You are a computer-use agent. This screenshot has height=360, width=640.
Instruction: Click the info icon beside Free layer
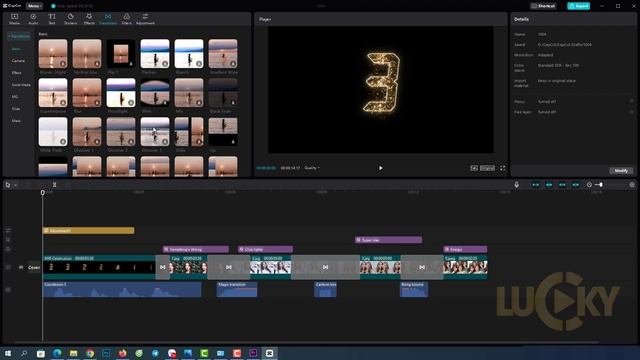tap(631, 112)
